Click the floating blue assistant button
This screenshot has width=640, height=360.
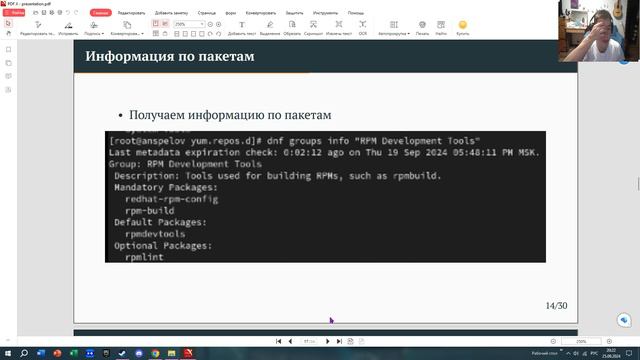click(624, 320)
